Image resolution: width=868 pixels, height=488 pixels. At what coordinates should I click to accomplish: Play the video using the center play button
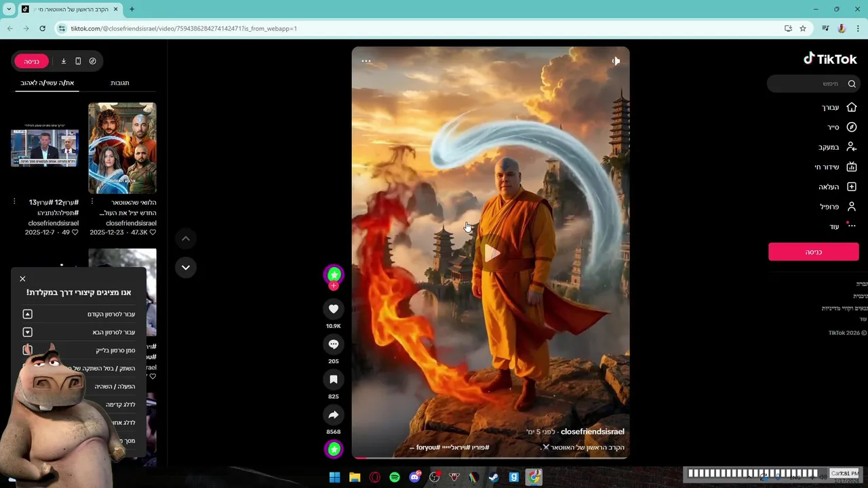(x=492, y=253)
